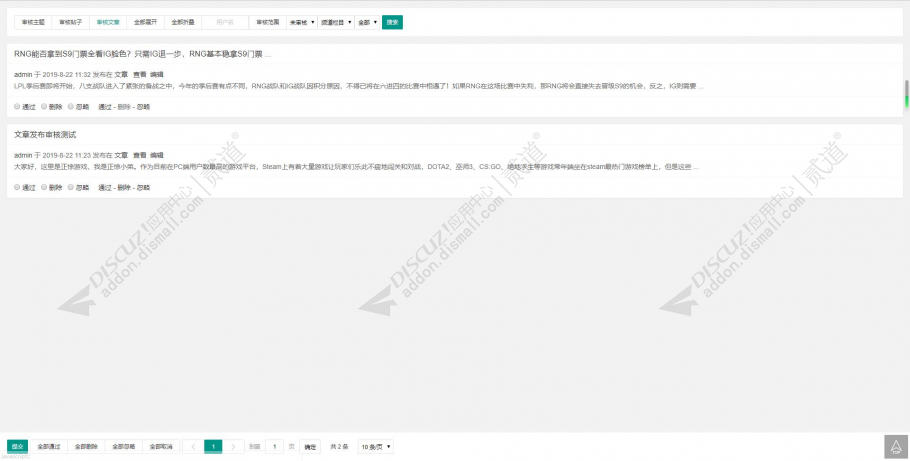Viewport: 910px width, 461px height.
Task: Open the 全部 filter dropdown
Action: click(367, 22)
